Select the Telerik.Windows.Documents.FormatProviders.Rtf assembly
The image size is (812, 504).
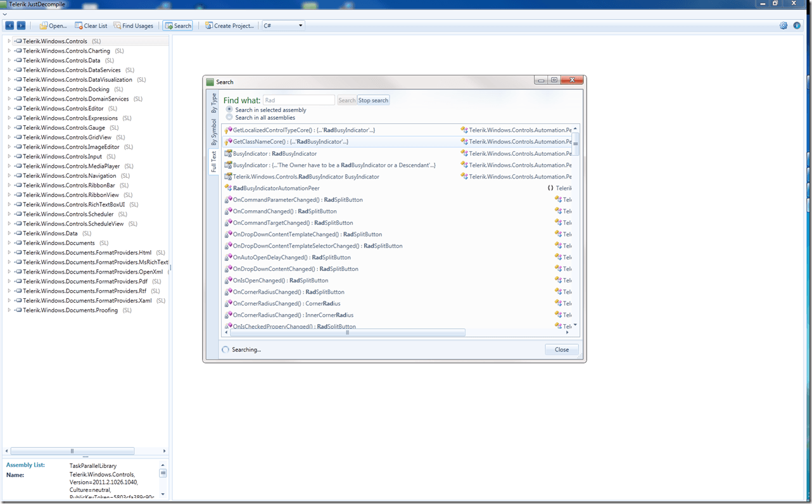tap(85, 291)
